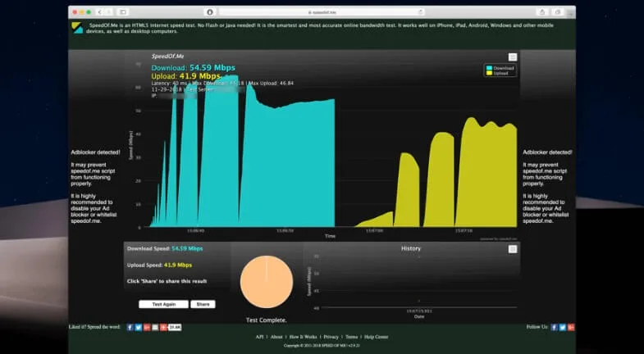Open the History chart menu icon

click(513, 249)
